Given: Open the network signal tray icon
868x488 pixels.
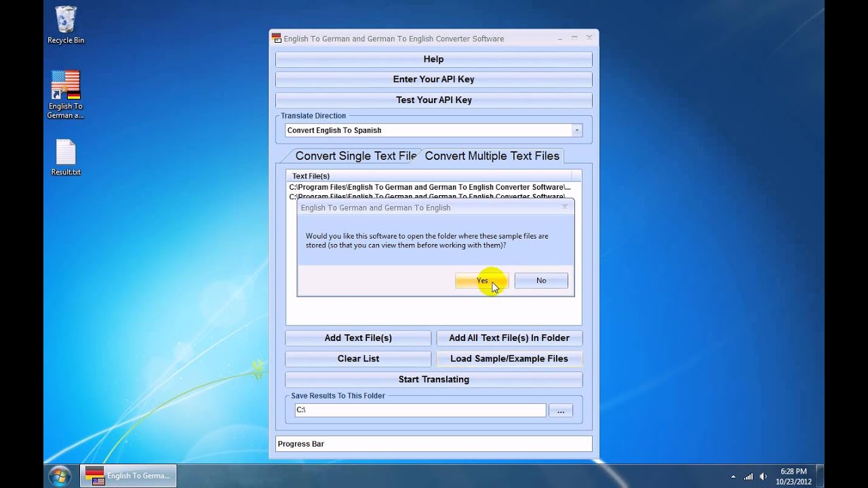Looking at the screenshot, I should [748, 476].
